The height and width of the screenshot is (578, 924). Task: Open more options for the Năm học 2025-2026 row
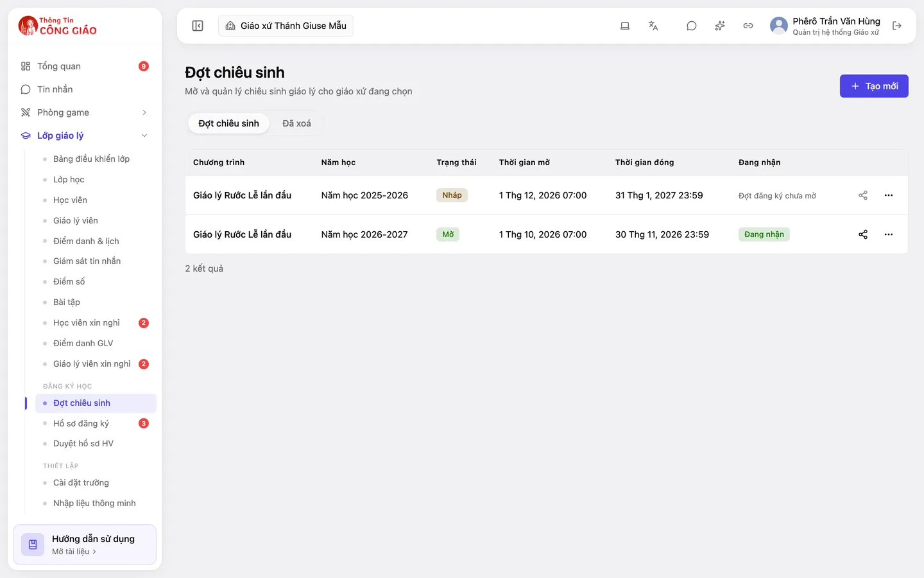pos(889,195)
